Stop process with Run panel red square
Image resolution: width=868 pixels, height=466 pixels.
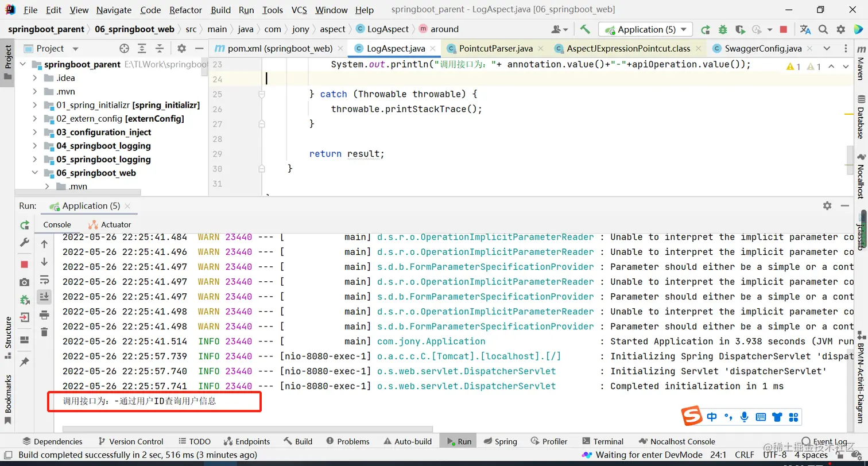click(25, 264)
